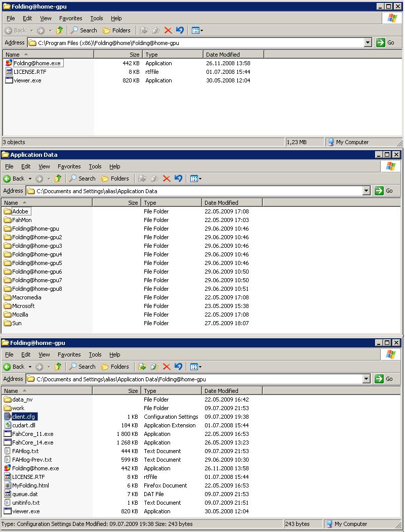Click Back button in Application Data window

tap(14, 179)
